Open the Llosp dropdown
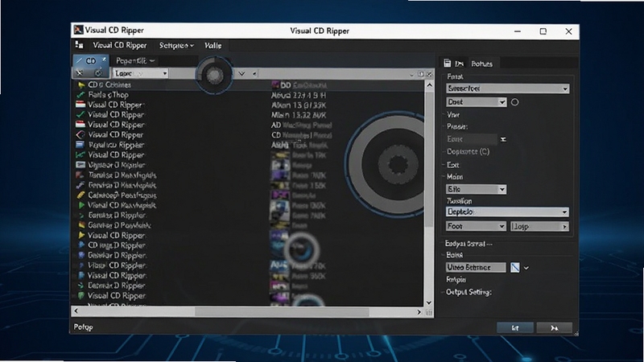The height and width of the screenshot is (362, 644). pyautogui.click(x=539, y=227)
